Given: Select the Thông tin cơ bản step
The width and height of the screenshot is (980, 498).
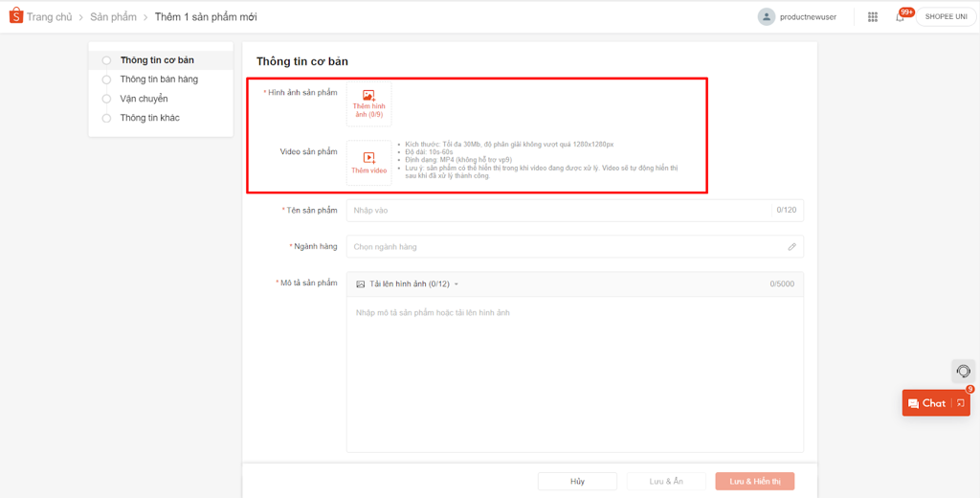Looking at the screenshot, I should [x=157, y=60].
